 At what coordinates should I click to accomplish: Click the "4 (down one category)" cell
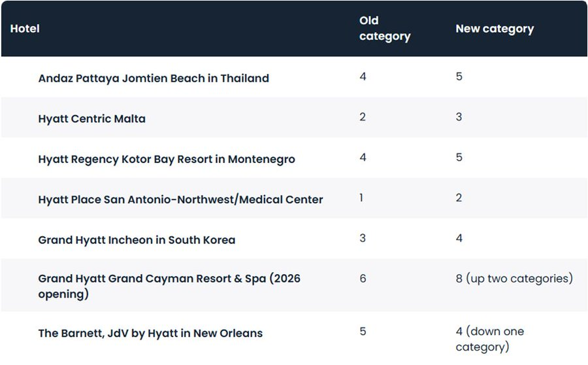[x=489, y=339]
